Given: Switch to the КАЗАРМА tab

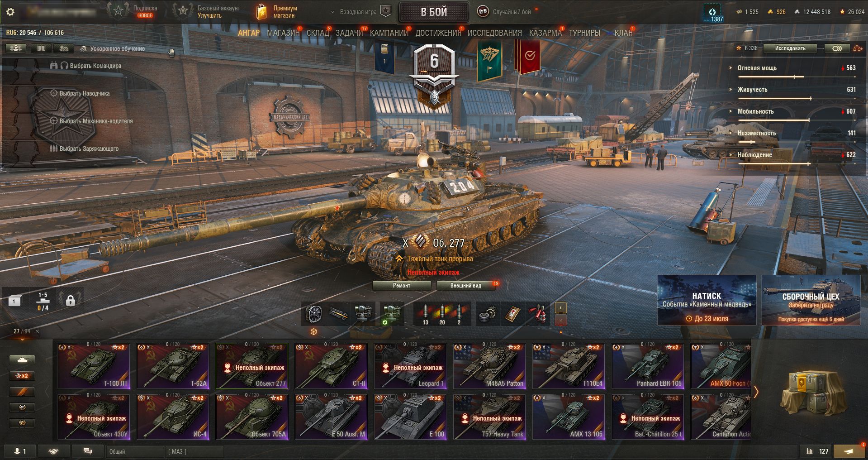Looking at the screenshot, I should point(545,33).
